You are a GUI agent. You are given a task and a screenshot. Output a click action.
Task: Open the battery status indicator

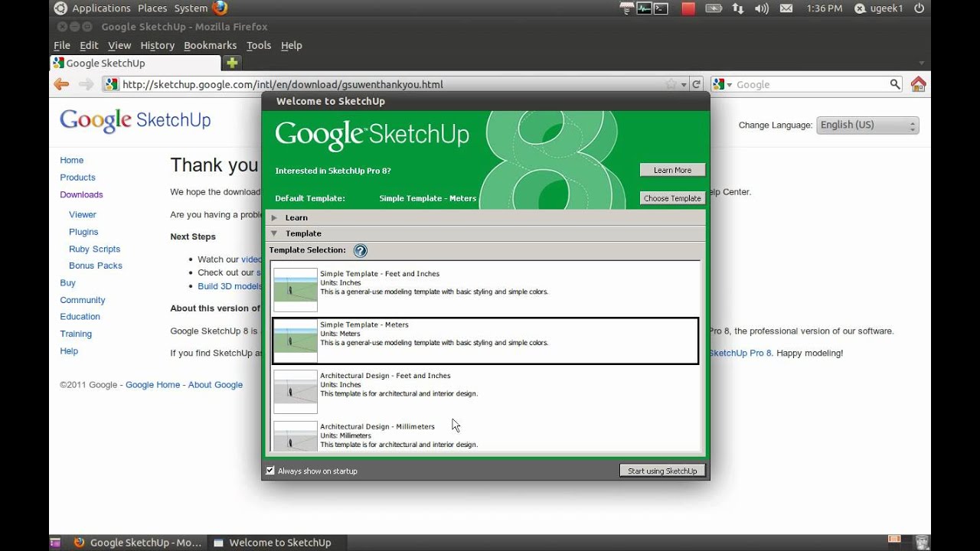714,8
